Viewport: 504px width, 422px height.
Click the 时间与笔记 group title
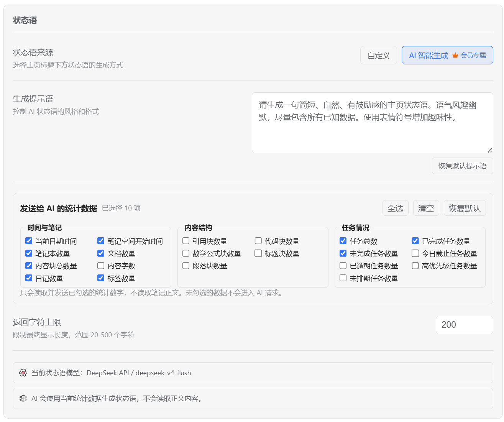click(x=44, y=228)
